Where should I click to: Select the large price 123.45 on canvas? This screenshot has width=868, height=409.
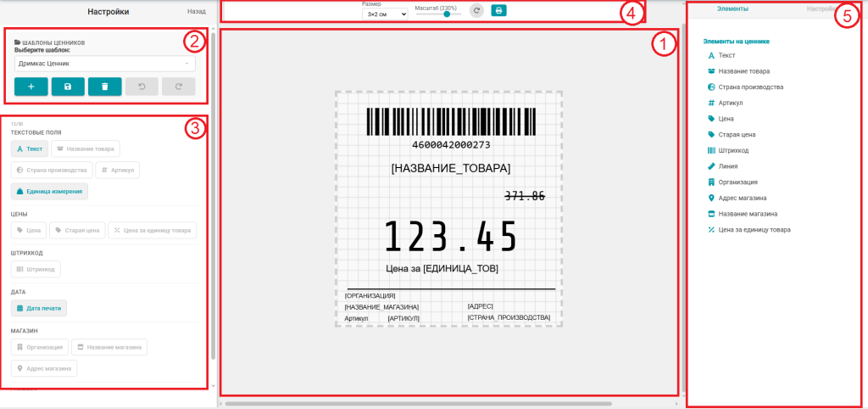pyautogui.click(x=451, y=237)
